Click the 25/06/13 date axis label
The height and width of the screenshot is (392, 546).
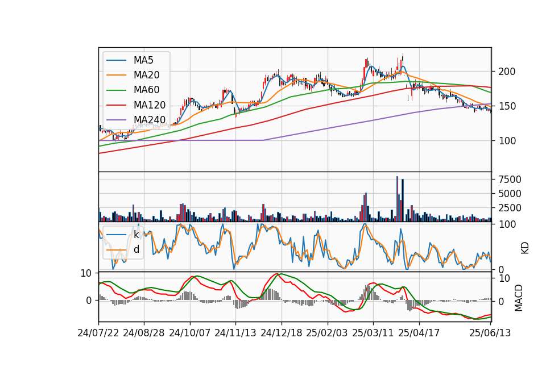point(490,333)
